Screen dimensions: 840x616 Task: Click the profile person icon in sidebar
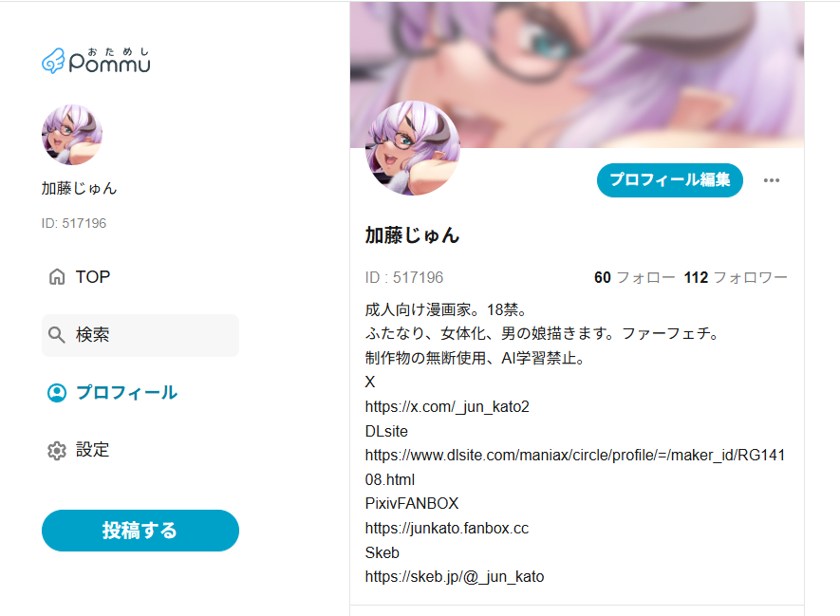click(57, 393)
